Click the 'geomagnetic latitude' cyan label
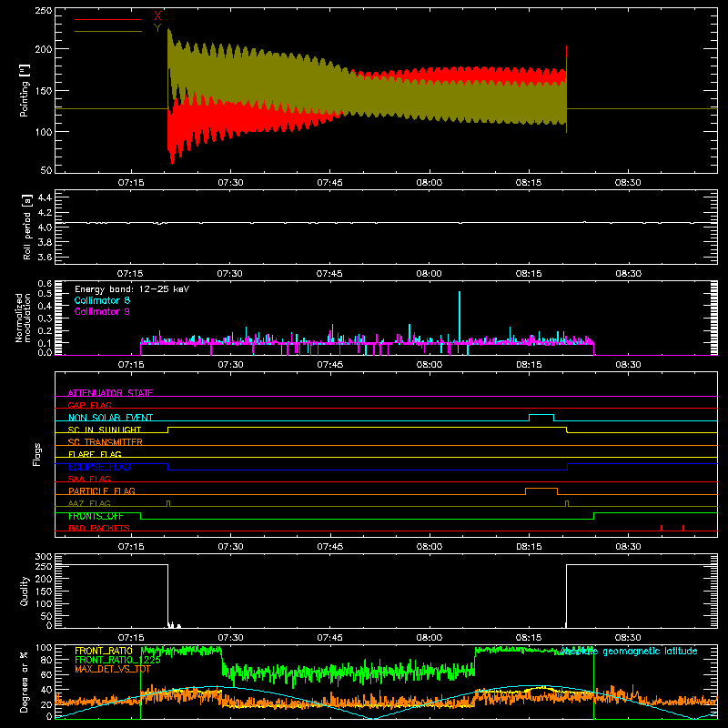This screenshot has width=728, height=728. point(650,652)
